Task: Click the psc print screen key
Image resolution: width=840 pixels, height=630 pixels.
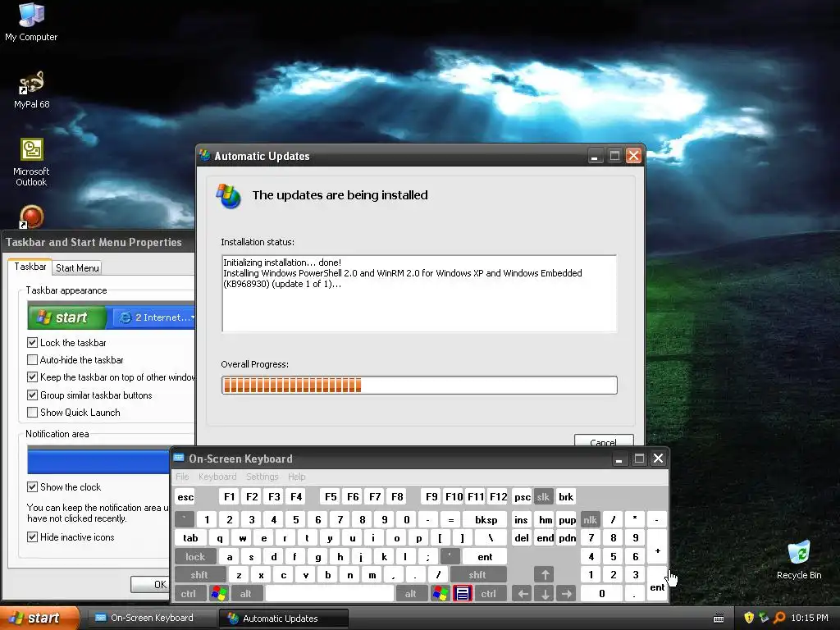Action: click(523, 496)
